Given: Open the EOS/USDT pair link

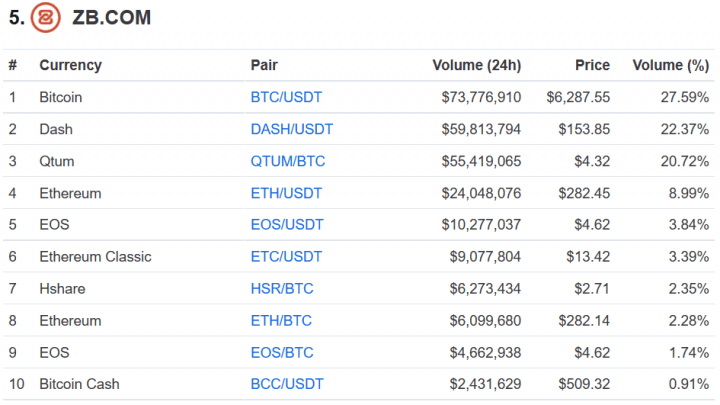Looking at the screenshot, I should pyautogui.click(x=287, y=225).
